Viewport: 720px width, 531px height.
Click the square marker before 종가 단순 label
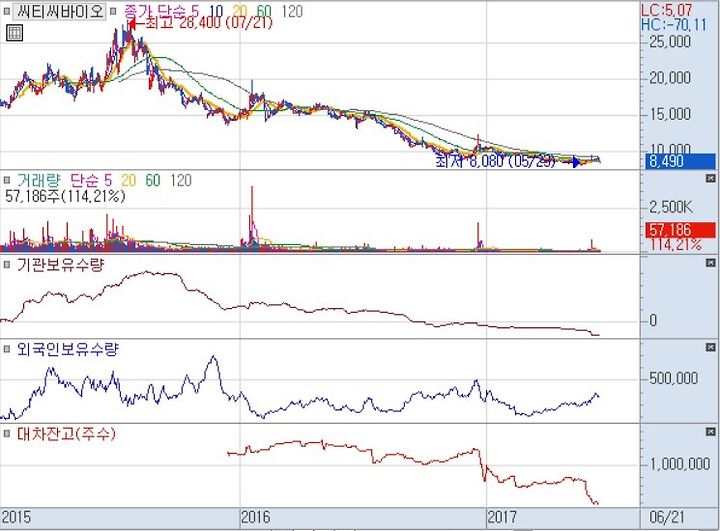pyautogui.click(x=113, y=11)
